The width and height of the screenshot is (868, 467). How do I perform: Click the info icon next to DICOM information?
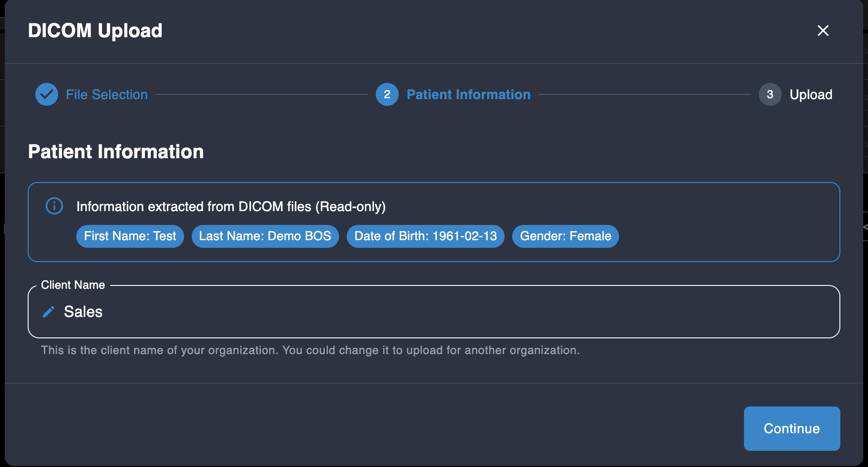click(x=54, y=206)
